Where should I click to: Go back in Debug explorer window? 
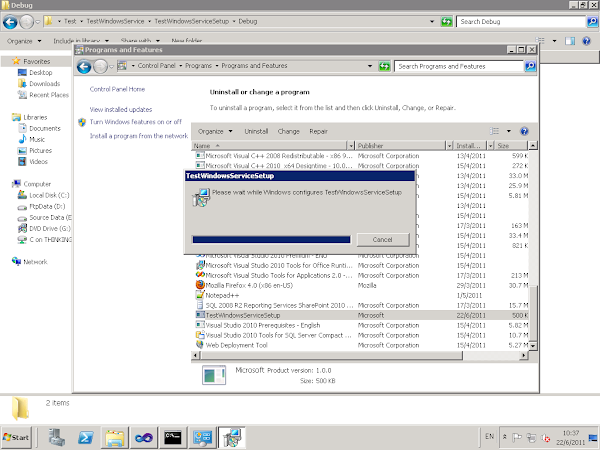pyautogui.click(x=10, y=22)
